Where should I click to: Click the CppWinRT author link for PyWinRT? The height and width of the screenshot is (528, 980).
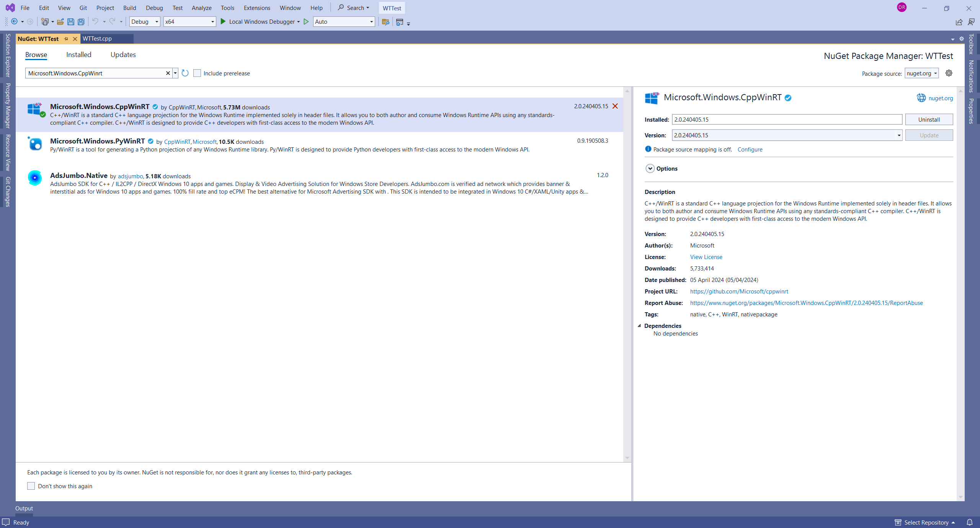[x=177, y=142]
